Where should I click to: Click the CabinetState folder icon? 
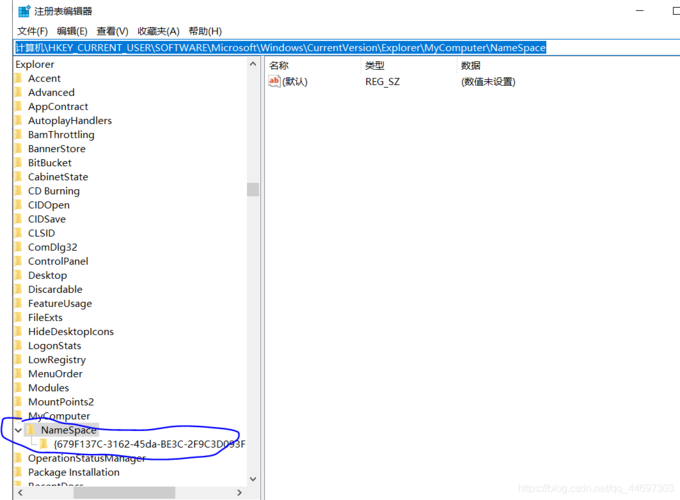tap(18, 176)
